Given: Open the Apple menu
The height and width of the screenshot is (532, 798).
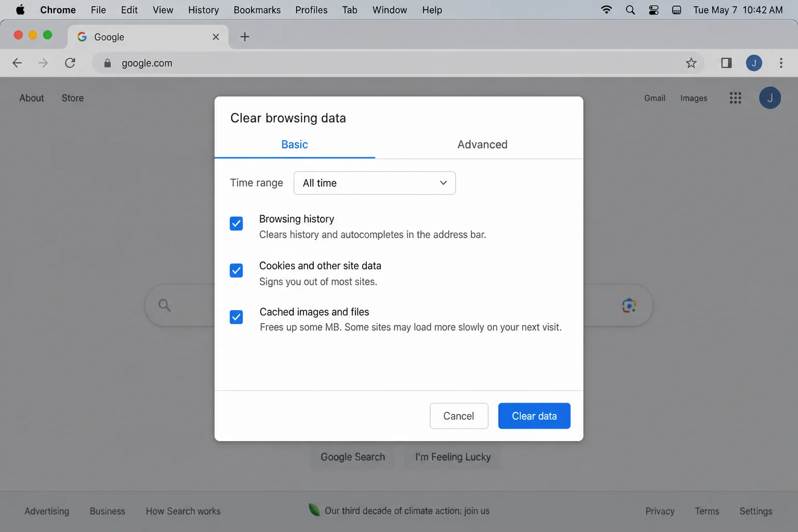Looking at the screenshot, I should (20, 10).
